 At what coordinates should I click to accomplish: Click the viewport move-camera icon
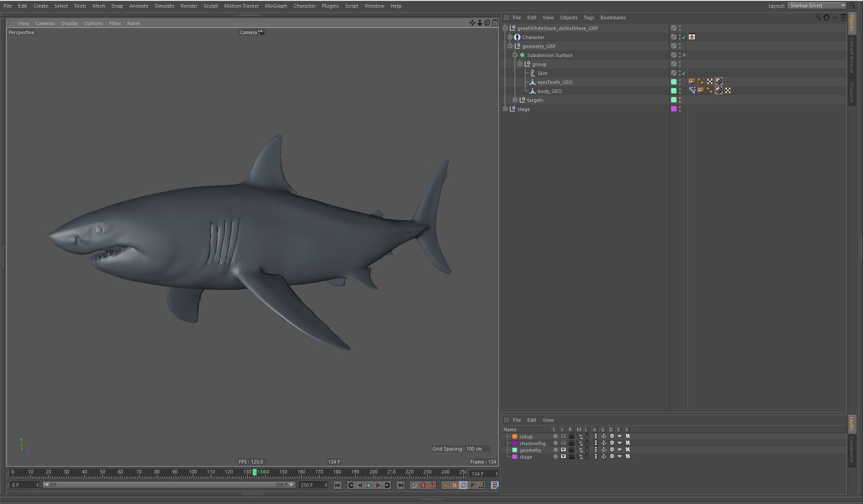pyautogui.click(x=472, y=23)
